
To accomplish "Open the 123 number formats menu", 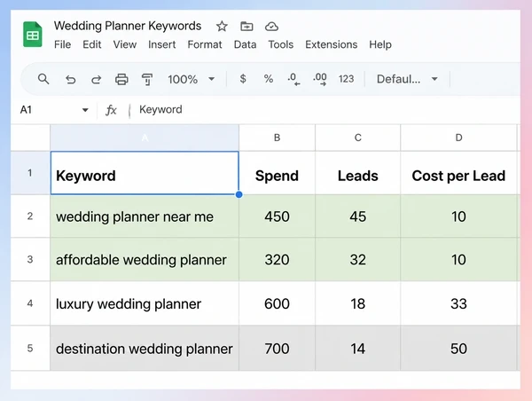I will click(346, 79).
